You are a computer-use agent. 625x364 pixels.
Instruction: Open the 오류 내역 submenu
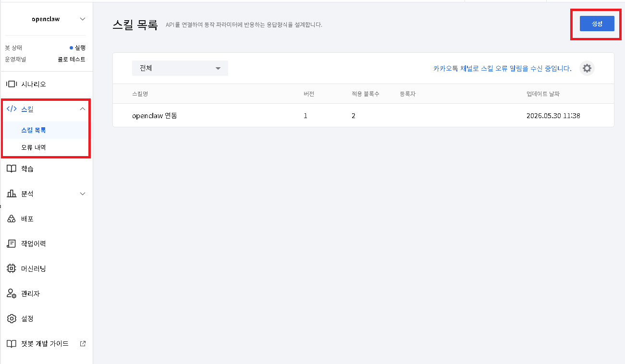[34, 147]
